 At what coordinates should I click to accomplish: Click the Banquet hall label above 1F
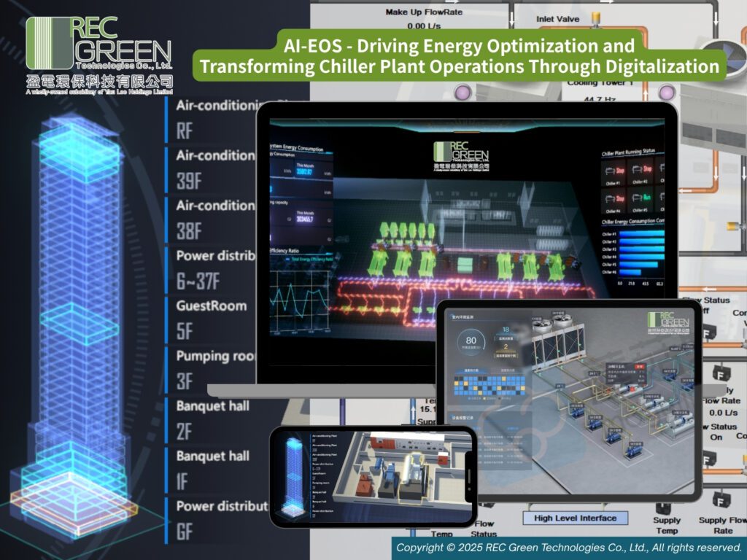click(x=212, y=456)
